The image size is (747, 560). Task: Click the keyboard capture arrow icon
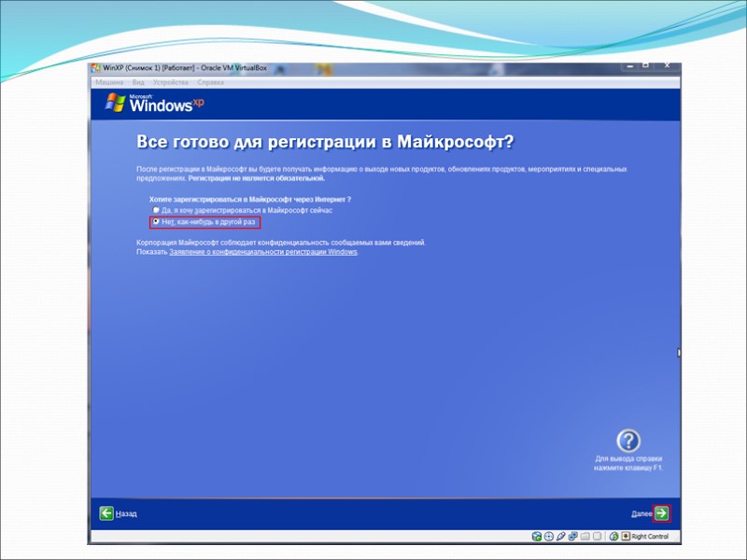click(x=626, y=536)
